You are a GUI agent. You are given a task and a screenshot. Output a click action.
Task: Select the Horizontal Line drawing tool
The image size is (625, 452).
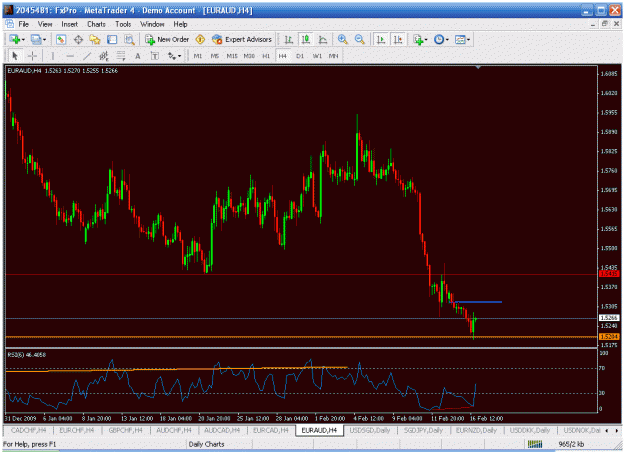pos(70,56)
